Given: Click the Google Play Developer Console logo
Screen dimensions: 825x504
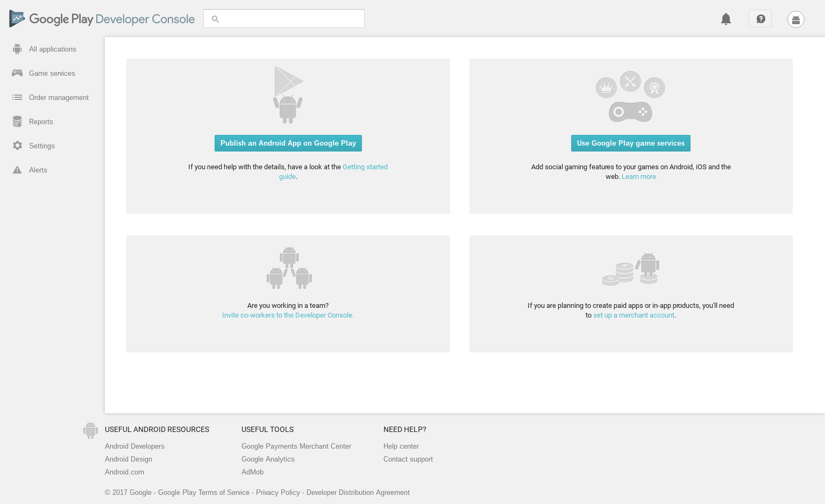Looking at the screenshot, I should 102,19.
